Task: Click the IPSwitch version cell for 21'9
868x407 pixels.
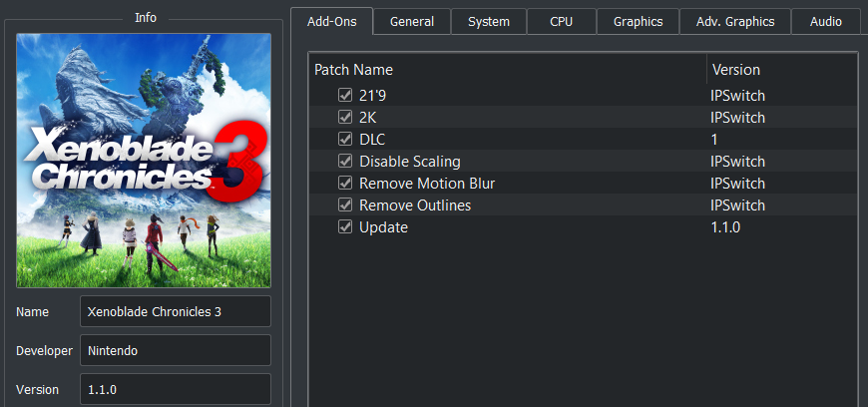Action: tap(738, 96)
